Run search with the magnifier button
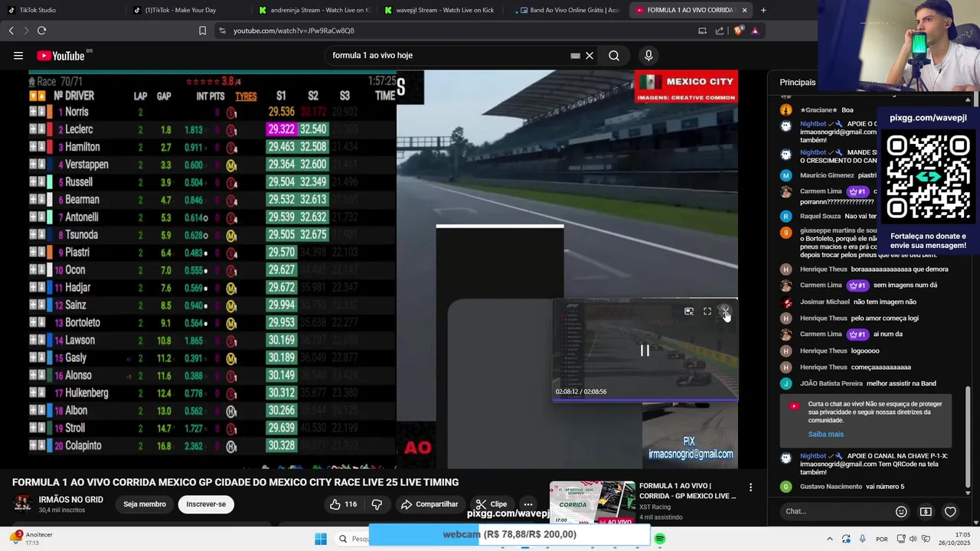This screenshot has width=980, height=551. click(x=614, y=55)
